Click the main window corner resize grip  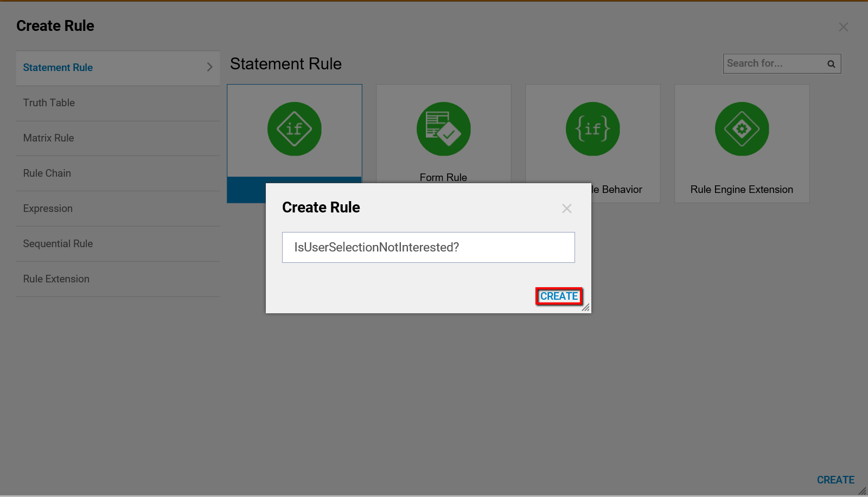click(x=862, y=491)
